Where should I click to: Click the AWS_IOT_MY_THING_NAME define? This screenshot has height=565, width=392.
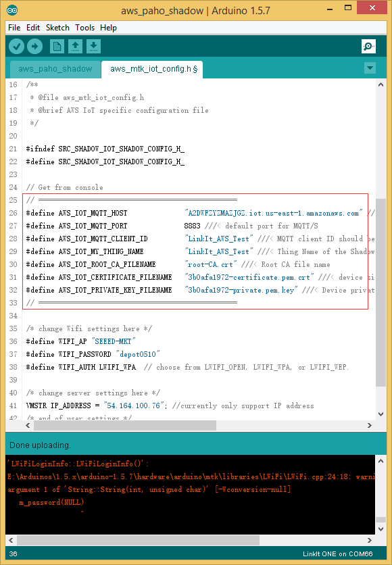[x=84, y=251]
